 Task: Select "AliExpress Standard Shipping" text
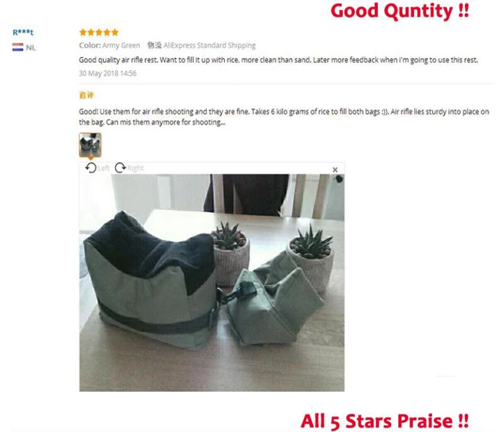pos(210,45)
